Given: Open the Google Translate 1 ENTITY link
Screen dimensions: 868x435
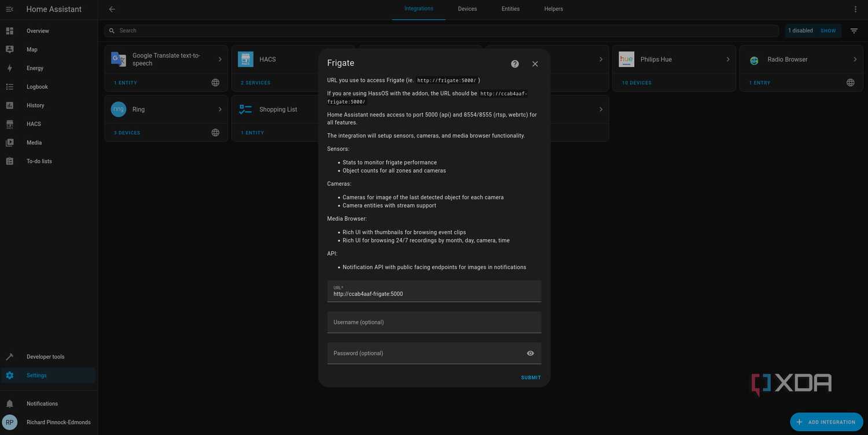Looking at the screenshot, I should (126, 83).
